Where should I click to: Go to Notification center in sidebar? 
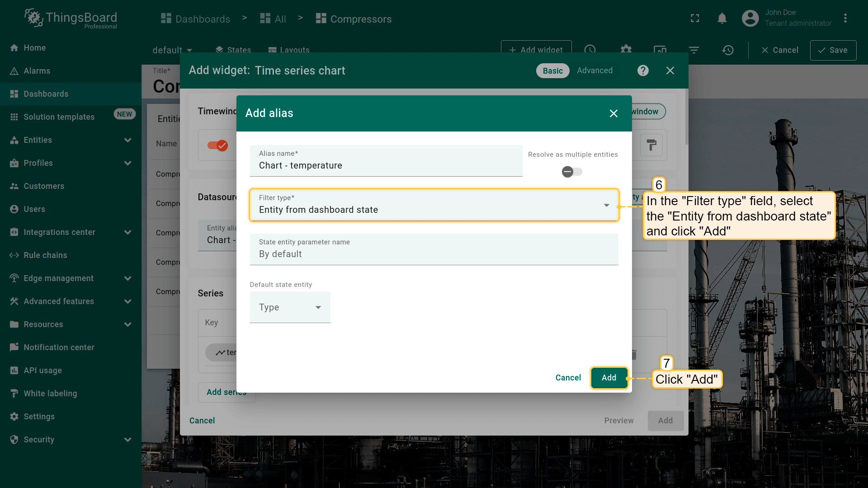pyautogui.click(x=59, y=347)
